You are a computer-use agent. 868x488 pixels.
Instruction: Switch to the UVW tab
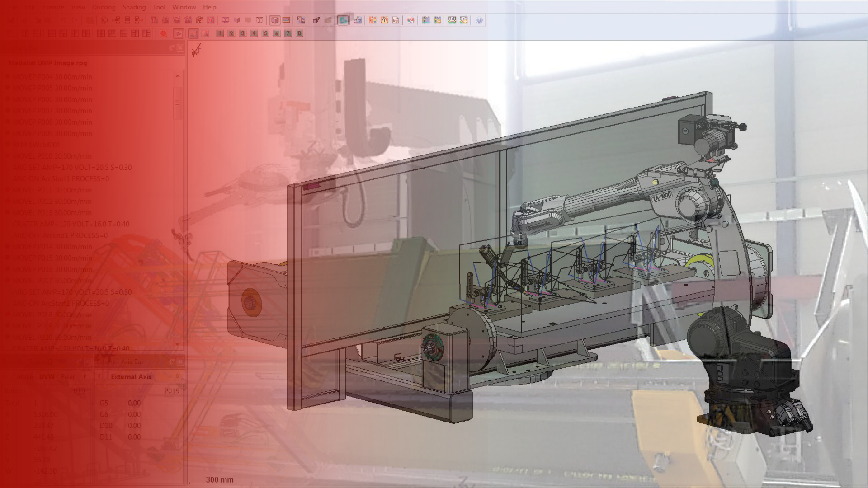click(47, 377)
